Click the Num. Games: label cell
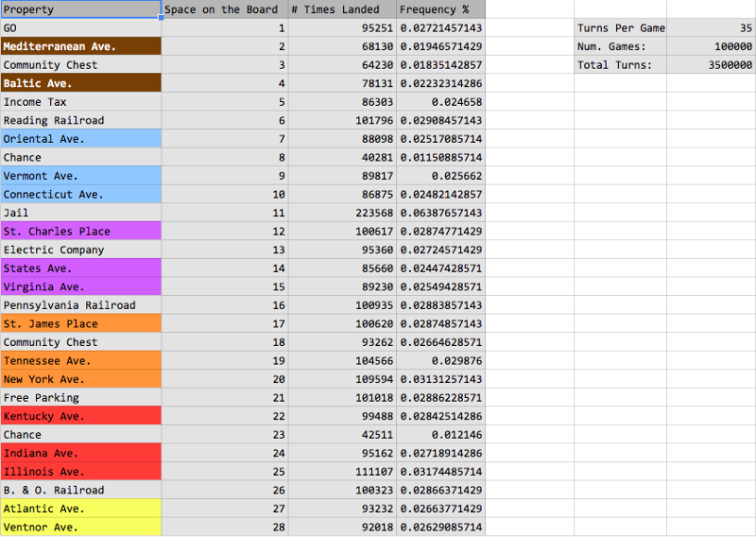Screen dimensions: 756x537 click(x=621, y=46)
